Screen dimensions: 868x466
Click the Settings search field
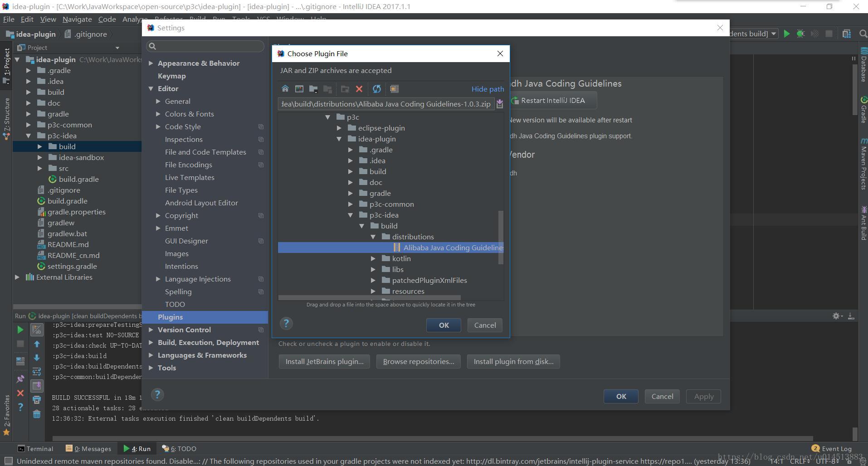pyautogui.click(x=205, y=46)
